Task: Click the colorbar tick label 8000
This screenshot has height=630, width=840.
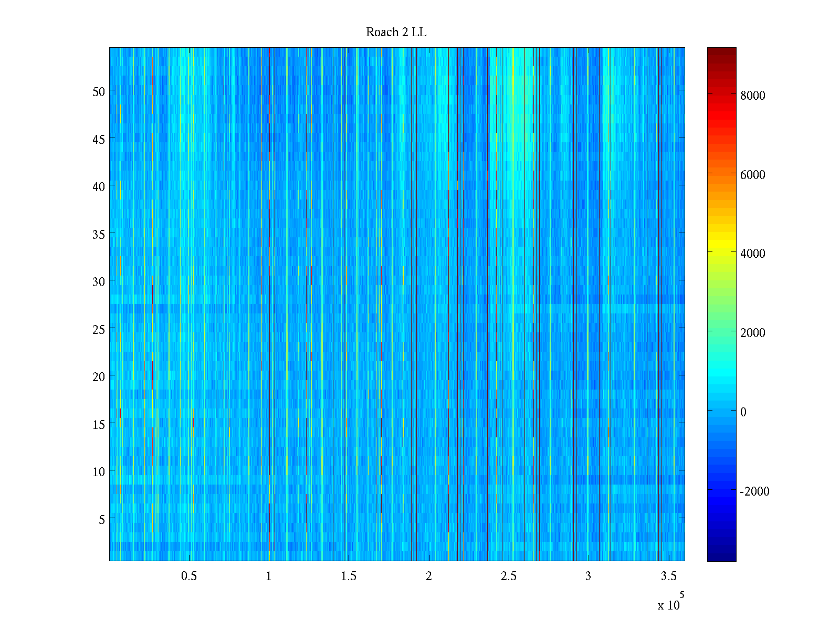Action: click(752, 96)
